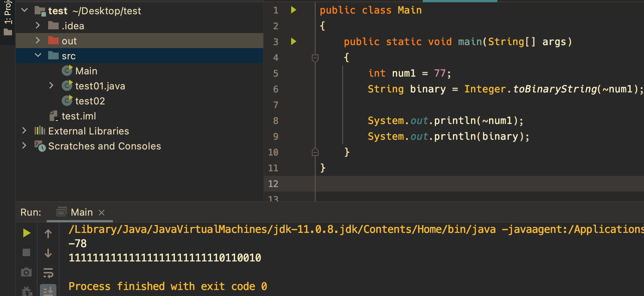Select the External Libraries row
The width and height of the screenshot is (644, 296).
coord(140,131)
